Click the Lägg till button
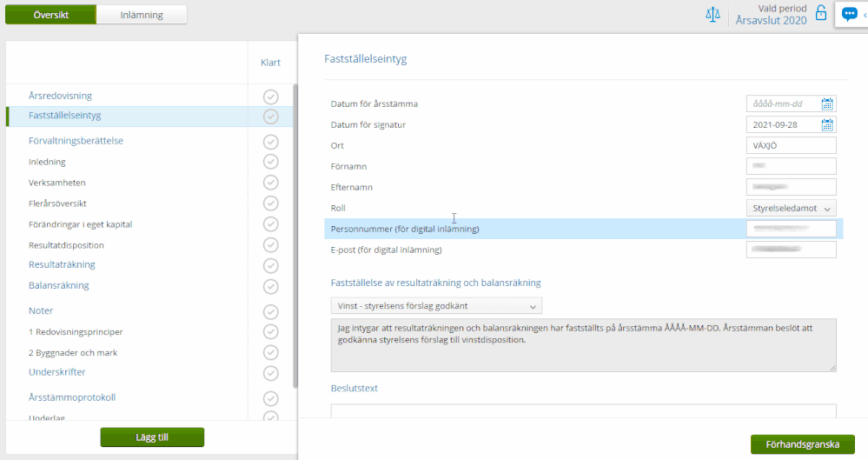 [x=152, y=437]
